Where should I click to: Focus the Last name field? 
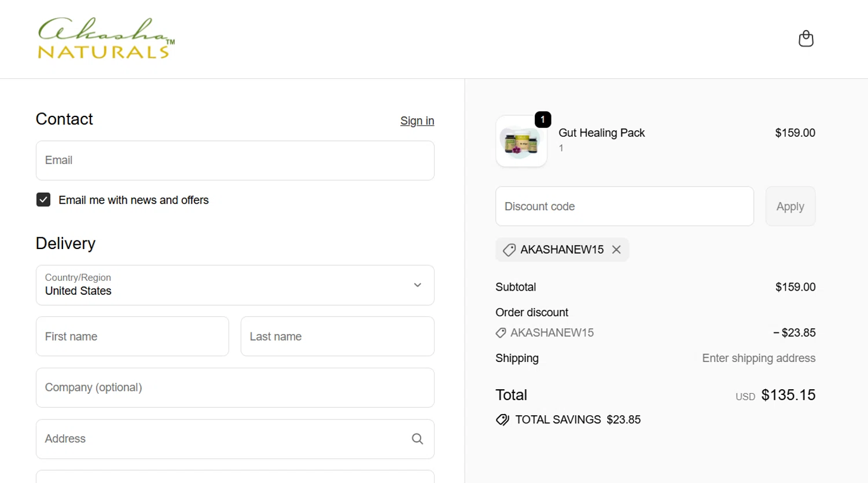pos(337,336)
